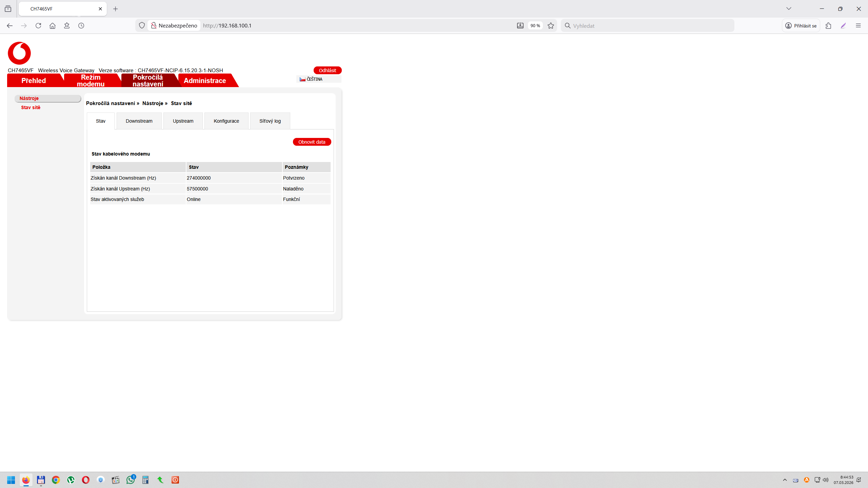Click the Stav sítě sidebar link
Viewport: 868px width, 488px height.
(31, 107)
